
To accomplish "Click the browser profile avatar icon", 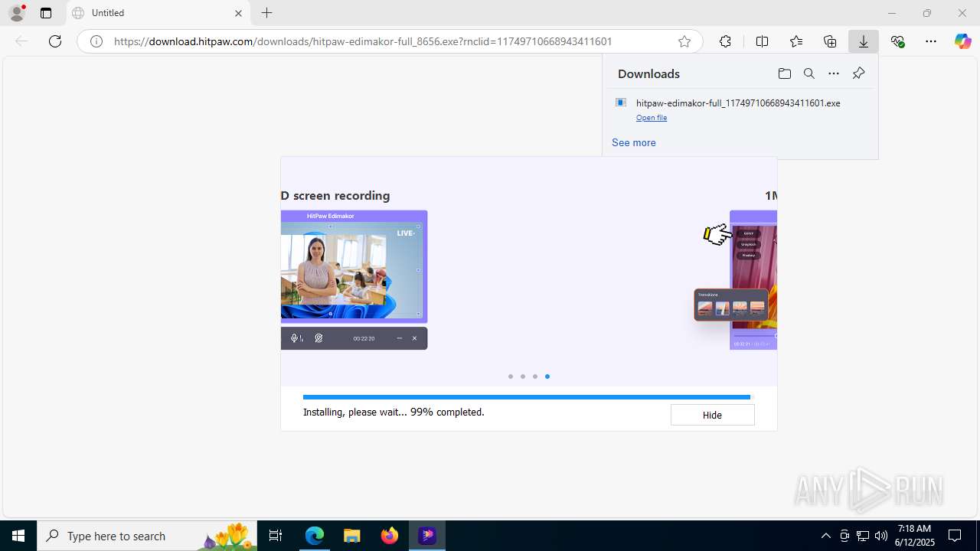I will click(17, 13).
